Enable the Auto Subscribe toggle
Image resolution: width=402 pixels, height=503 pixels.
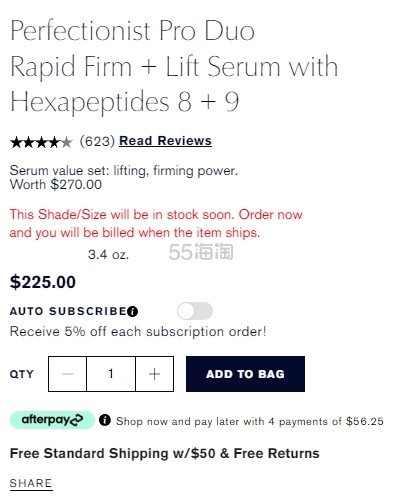click(x=195, y=311)
